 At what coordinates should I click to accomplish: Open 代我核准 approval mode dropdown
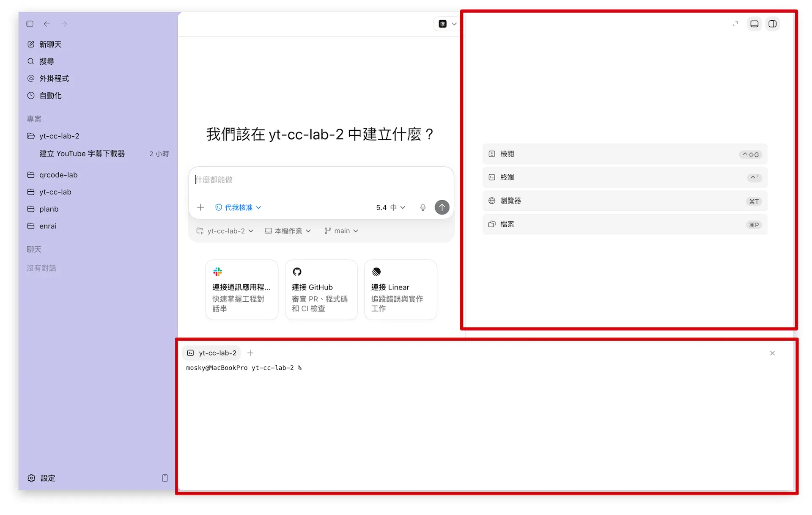tap(238, 207)
